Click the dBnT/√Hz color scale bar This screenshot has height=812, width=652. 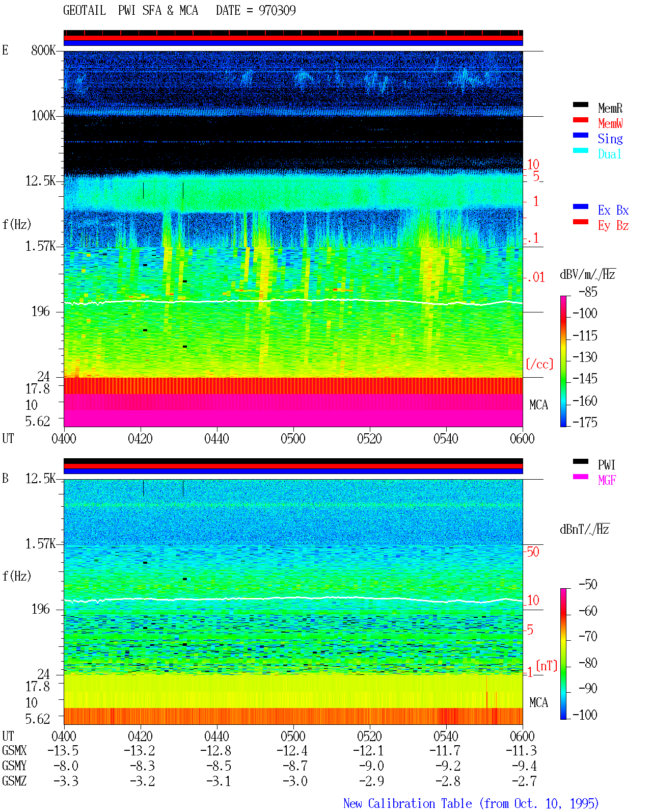pyautogui.click(x=563, y=654)
